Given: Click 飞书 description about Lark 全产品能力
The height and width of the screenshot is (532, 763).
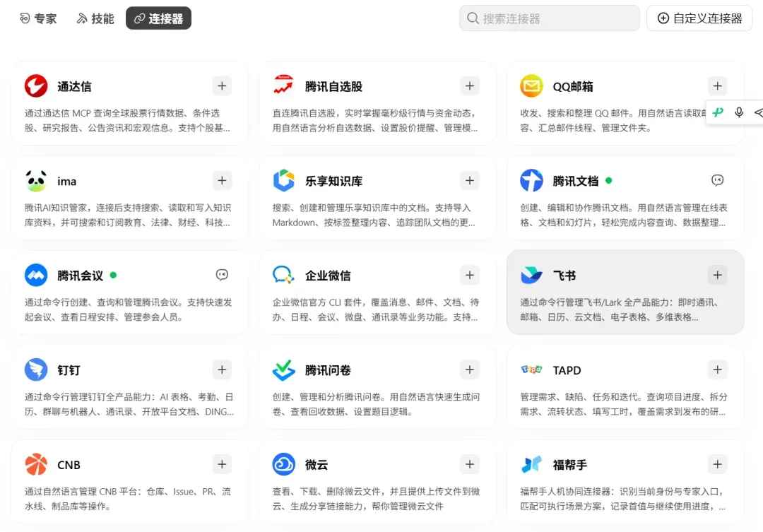Looking at the screenshot, I should [x=620, y=309].
